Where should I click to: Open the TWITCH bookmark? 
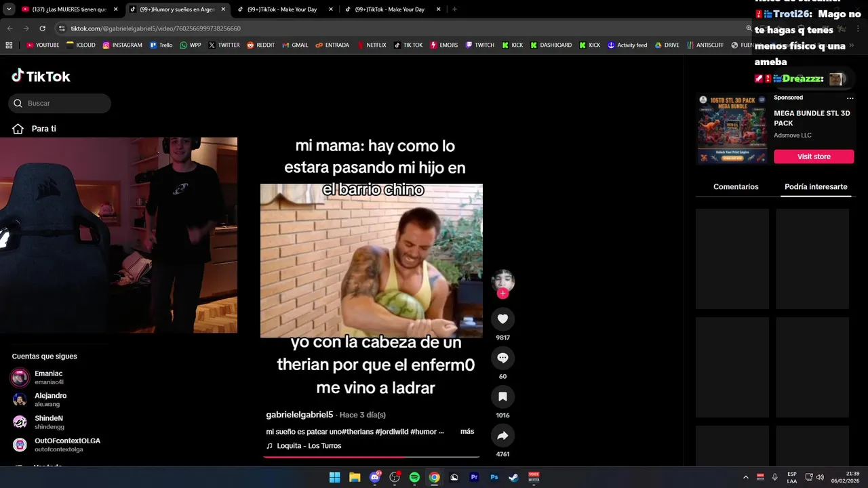coord(480,45)
